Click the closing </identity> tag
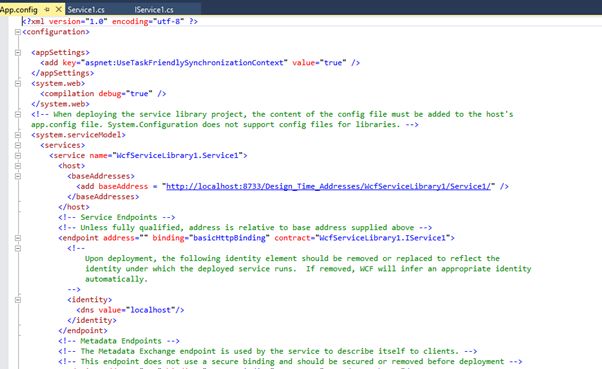Image resolution: width=602 pixels, height=369 pixels. (x=92, y=320)
